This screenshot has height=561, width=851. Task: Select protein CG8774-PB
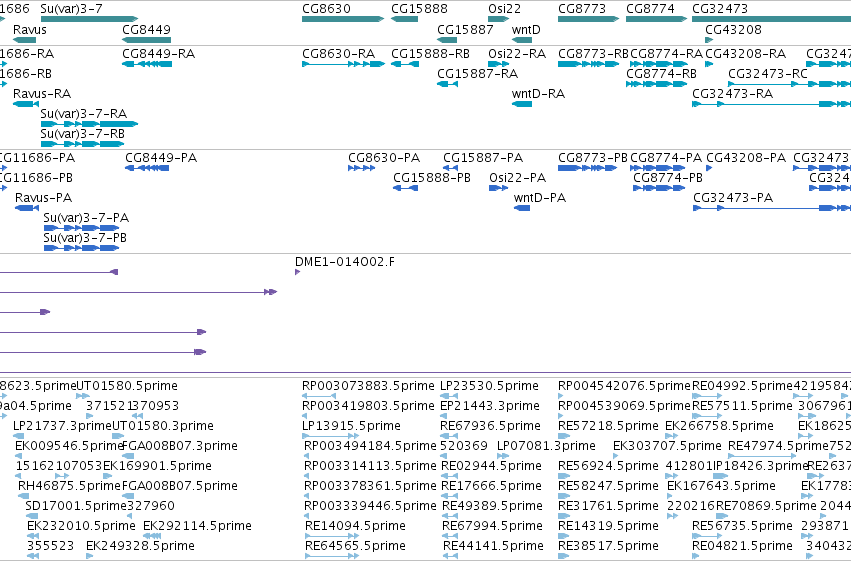659,188
